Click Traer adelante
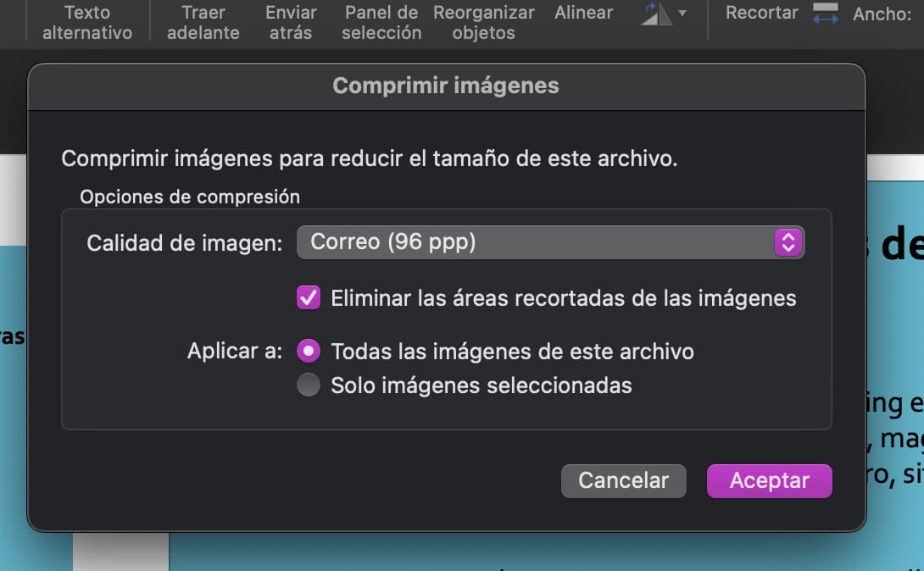The width and height of the screenshot is (924, 571). coord(202,24)
